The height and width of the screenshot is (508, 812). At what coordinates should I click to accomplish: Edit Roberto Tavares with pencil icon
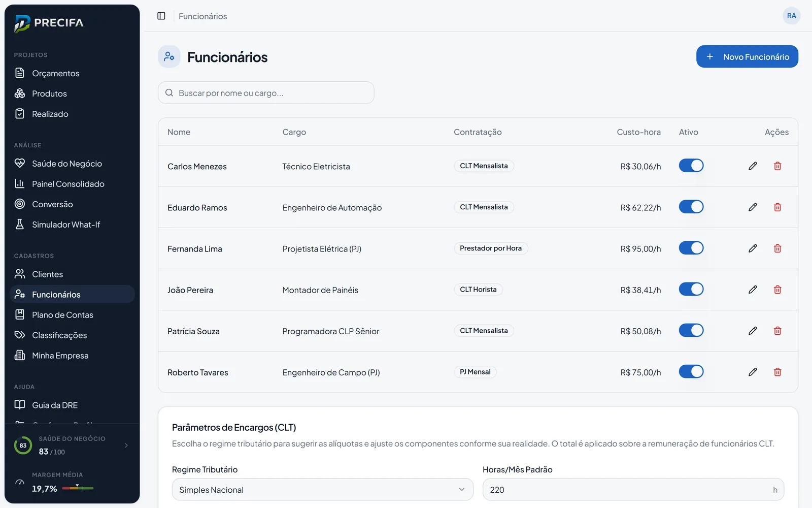click(753, 372)
